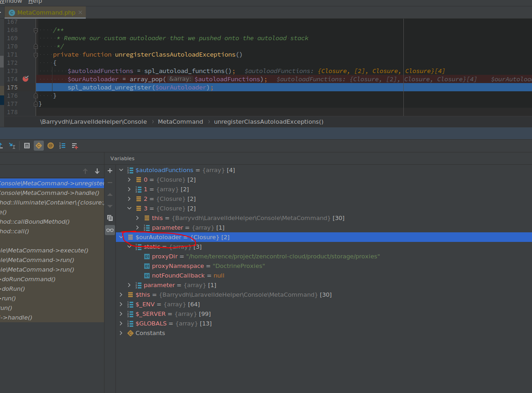Viewport: 532px width, 393px height.
Task: Expand the parameter node under $ourAutoloader
Action: 129,285
